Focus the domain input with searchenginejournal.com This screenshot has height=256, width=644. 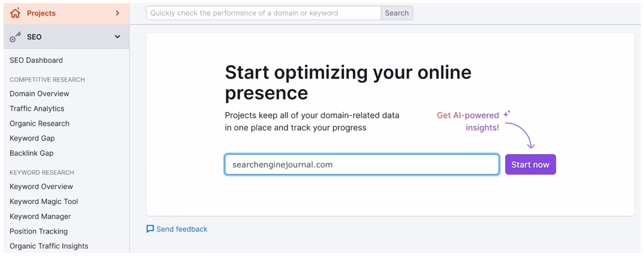362,165
